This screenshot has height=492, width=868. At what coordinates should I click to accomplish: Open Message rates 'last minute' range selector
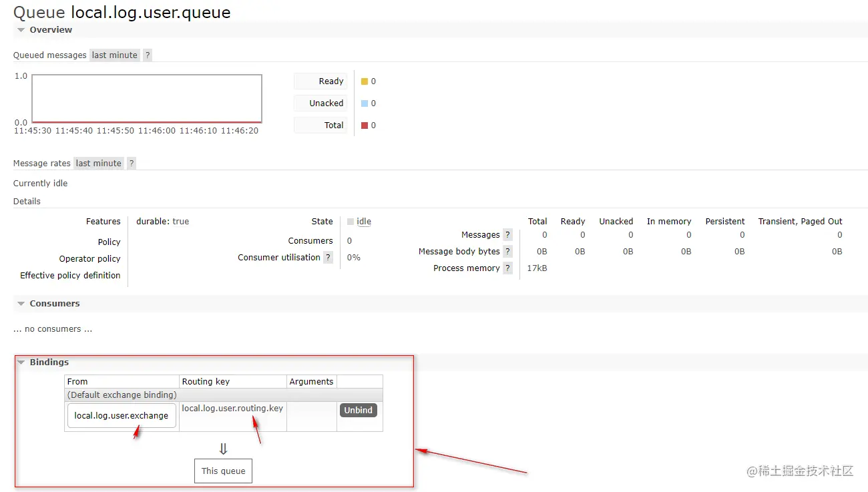(99, 164)
